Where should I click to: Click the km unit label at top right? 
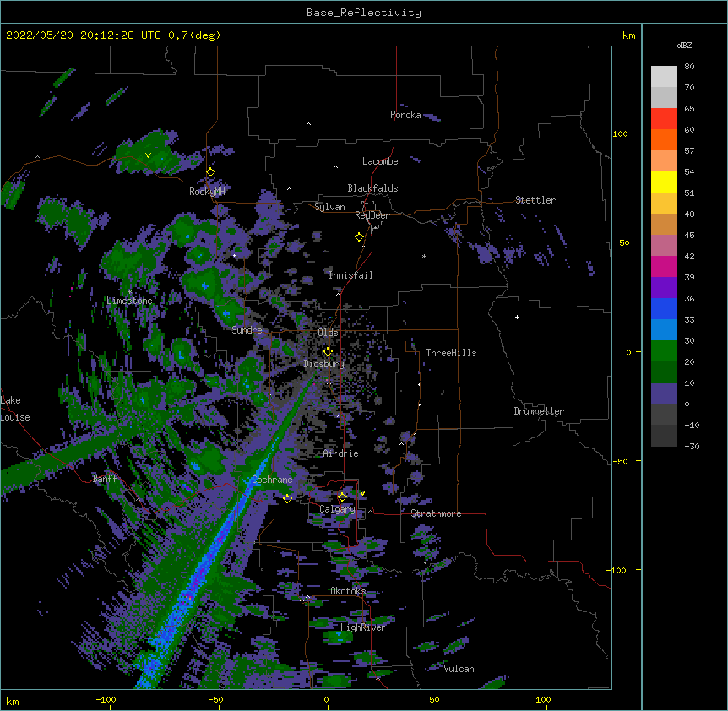pos(628,35)
